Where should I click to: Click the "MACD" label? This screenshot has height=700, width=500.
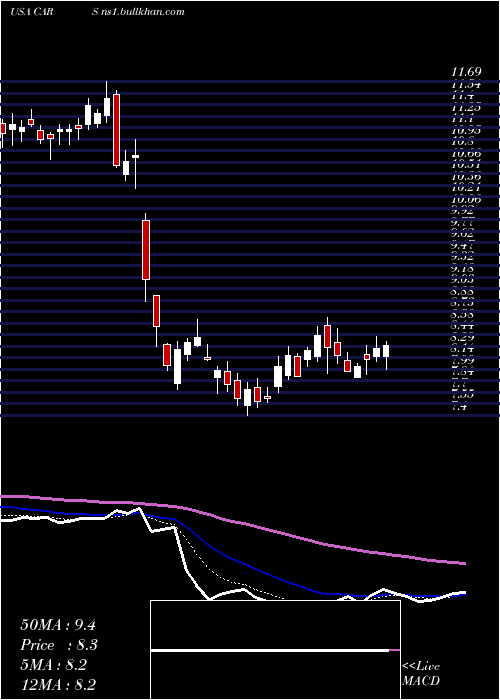421,681
